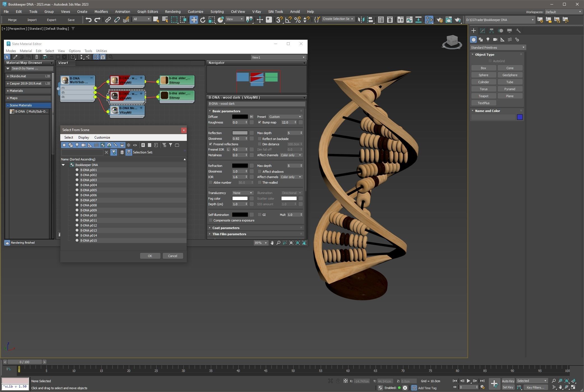584x392 pixels.
Task: Collapse the Bookkeeper DNA tree node
Action: [x=63, y=165]
